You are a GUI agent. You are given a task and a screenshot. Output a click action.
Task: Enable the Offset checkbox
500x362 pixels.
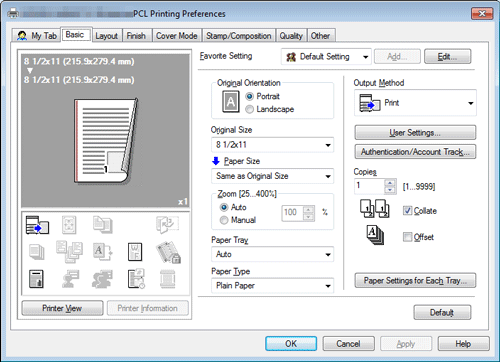(x=407, y=237)
